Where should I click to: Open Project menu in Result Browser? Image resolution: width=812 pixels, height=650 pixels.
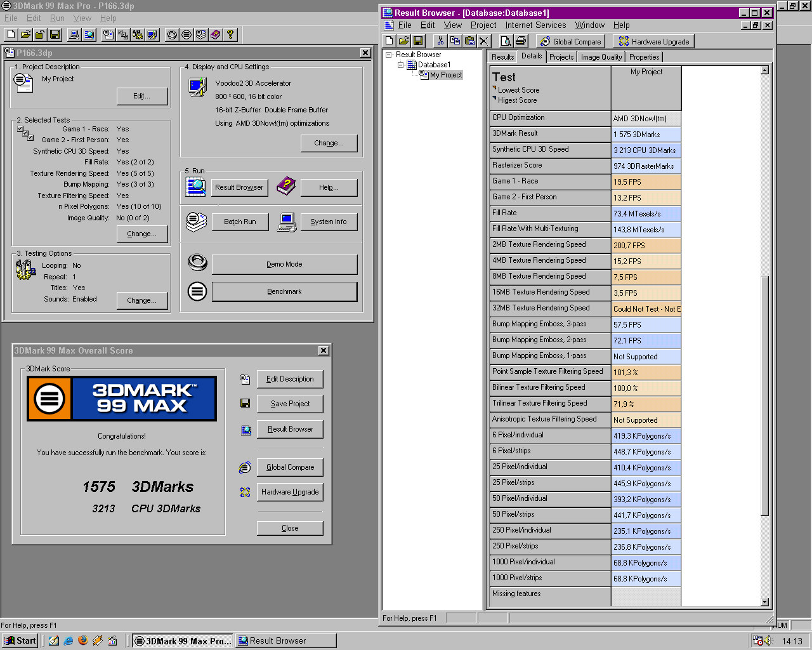[483, 25]
